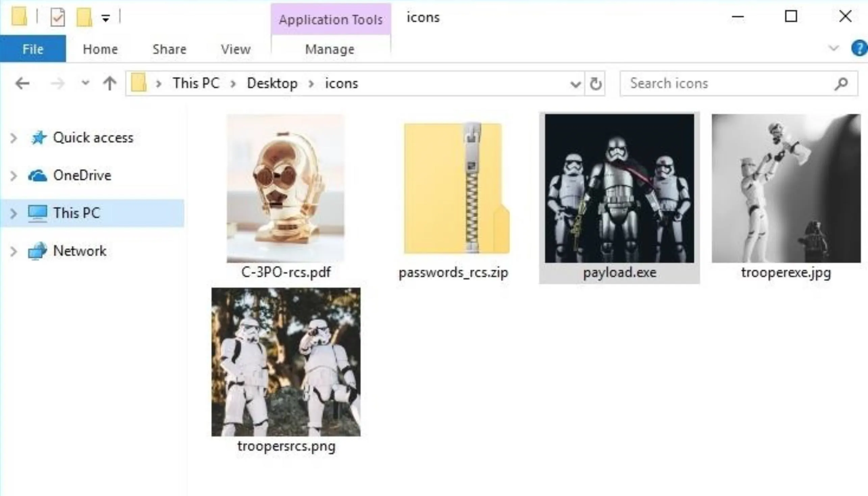This screenshot has height=496, width=868.
Task: Open the Recent locations dropdown arrow
Action: pos(85,83)
